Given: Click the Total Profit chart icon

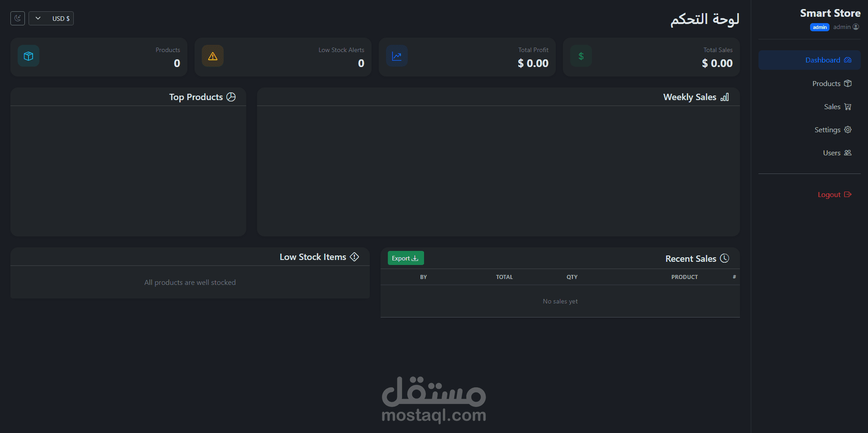Looking at the screenshot, I should pos(396,56).
